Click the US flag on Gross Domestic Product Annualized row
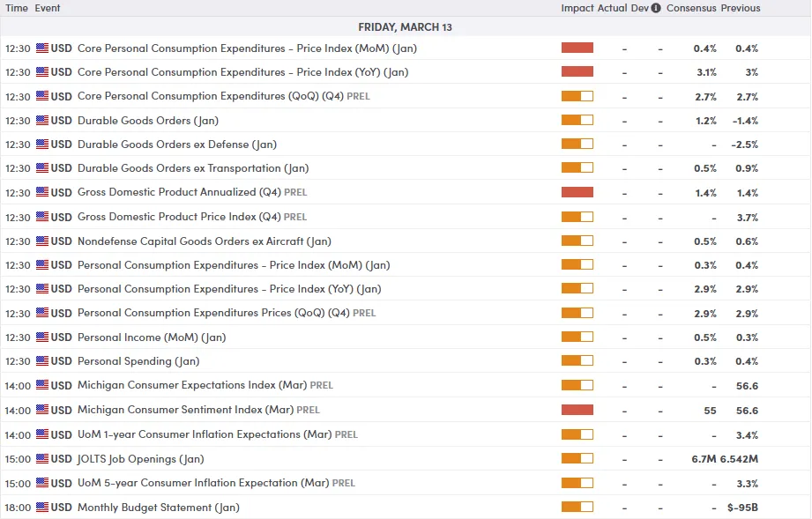 [41, 192]
